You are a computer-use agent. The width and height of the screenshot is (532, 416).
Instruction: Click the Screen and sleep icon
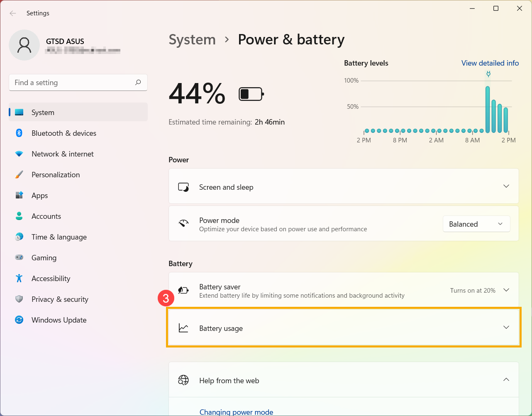click(183, 187)
